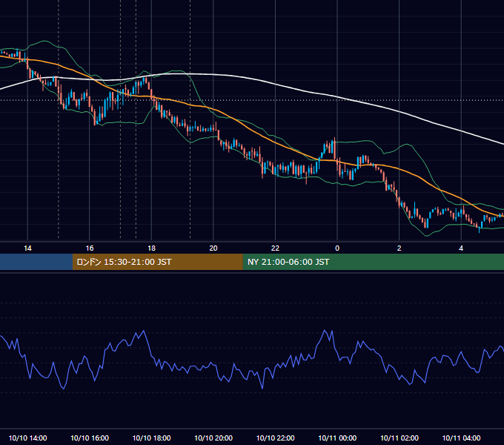Click the 10/11 02:00 date label

[399, 438]
